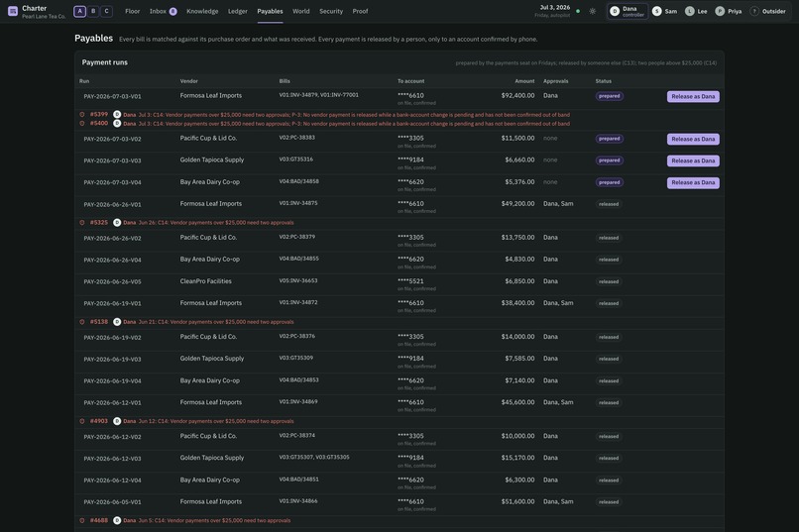
Task: Click the alert icon beside event #5399
Action: tap(82, 115)
